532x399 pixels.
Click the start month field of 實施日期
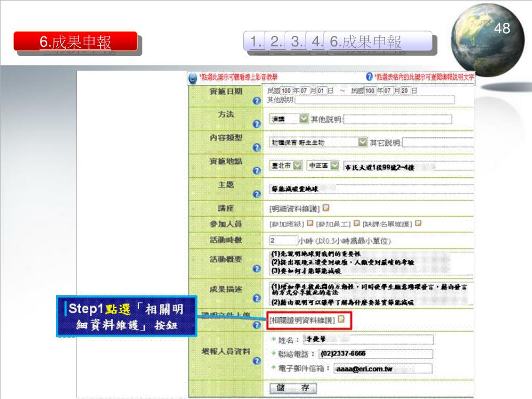[303, 90]
